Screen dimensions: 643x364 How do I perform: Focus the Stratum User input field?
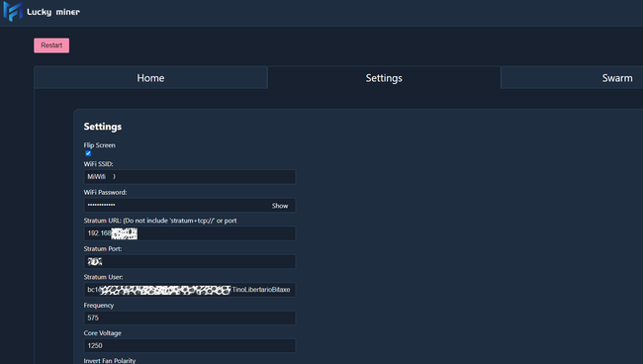(x=190, y=290)
